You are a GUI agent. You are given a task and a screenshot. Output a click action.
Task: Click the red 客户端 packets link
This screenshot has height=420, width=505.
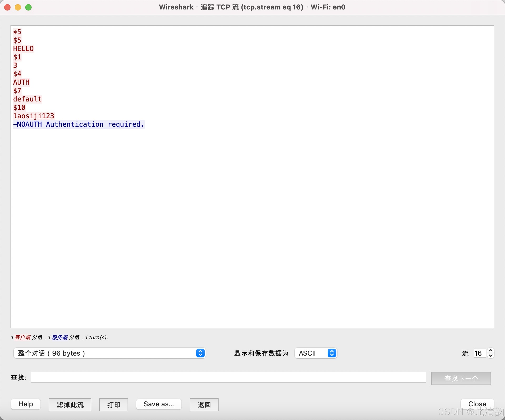(23, 337)
